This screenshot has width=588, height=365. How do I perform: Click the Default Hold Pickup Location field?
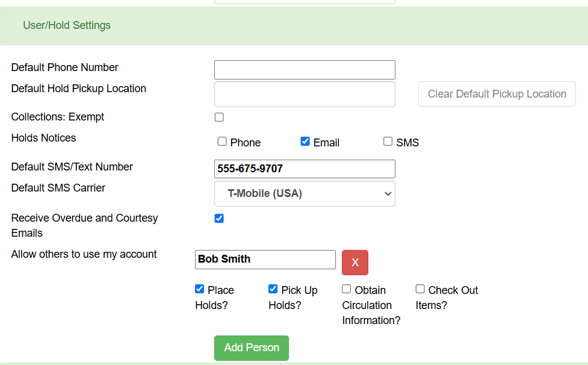point(305,95)
